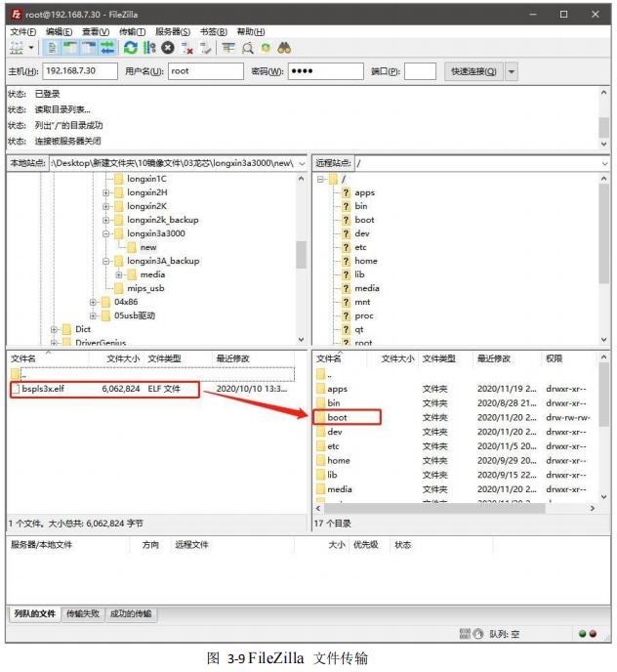
Task: Open the 文件(F) menu
Action: [x=23, y=31]
